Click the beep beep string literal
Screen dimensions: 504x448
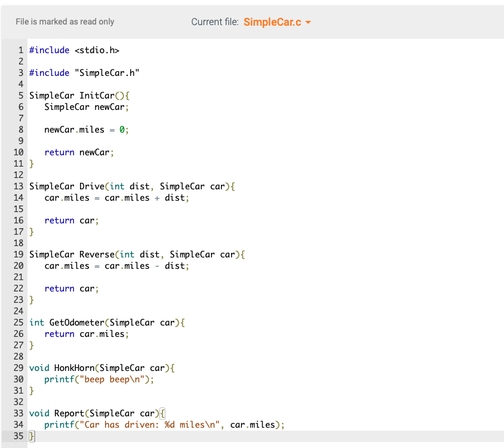113,379
